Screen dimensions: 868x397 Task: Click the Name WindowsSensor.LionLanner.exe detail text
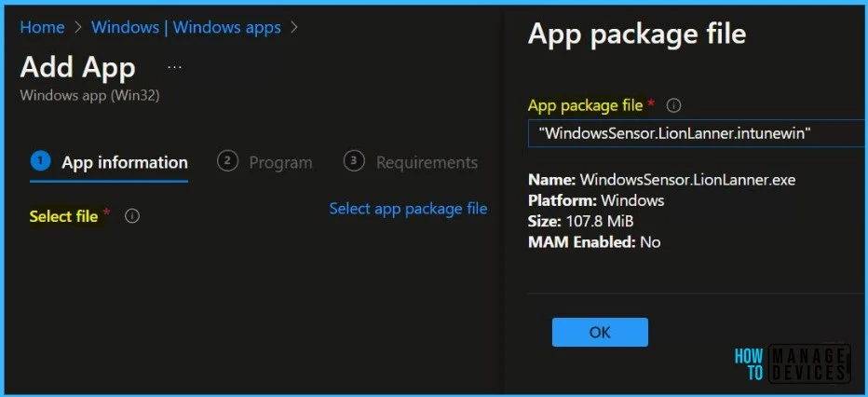click(x=661, y=180)
